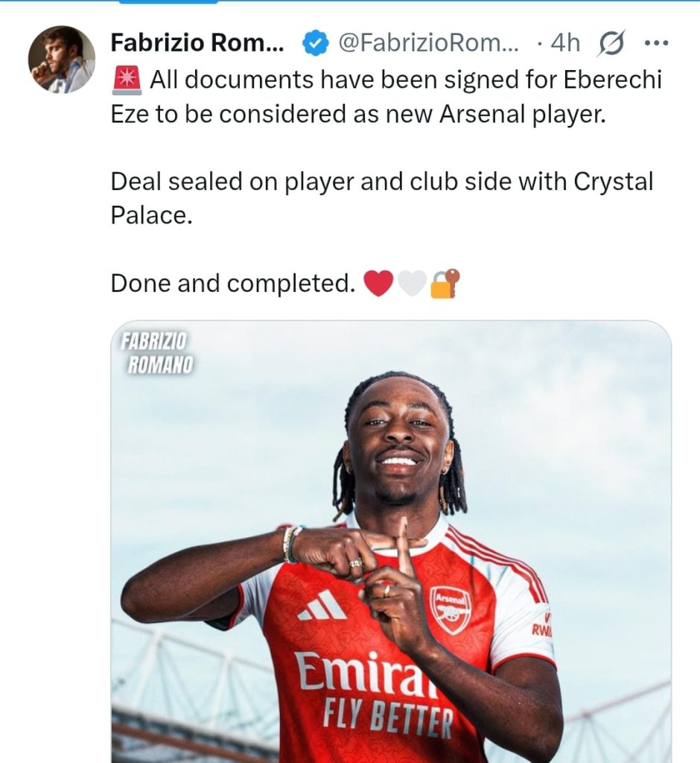Click the 'All documents have been signed' sentence

pyautogui.click(x=386, y=97)
